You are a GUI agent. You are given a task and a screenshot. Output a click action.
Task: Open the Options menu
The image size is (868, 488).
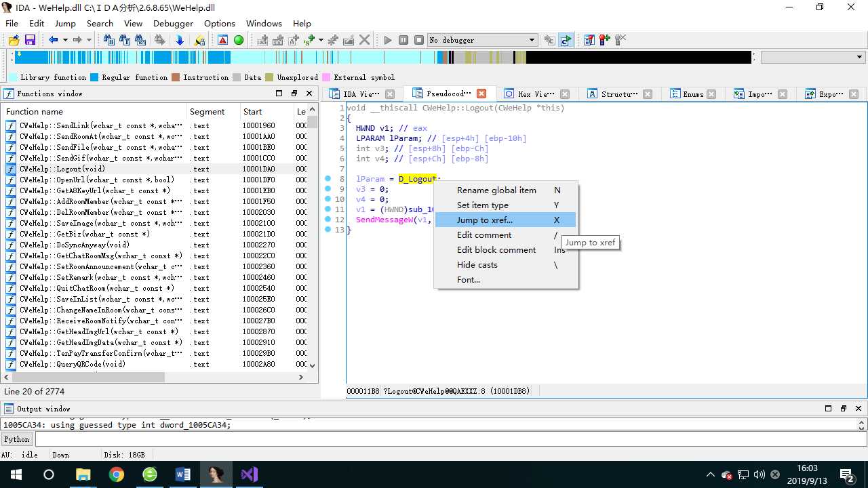220,23
